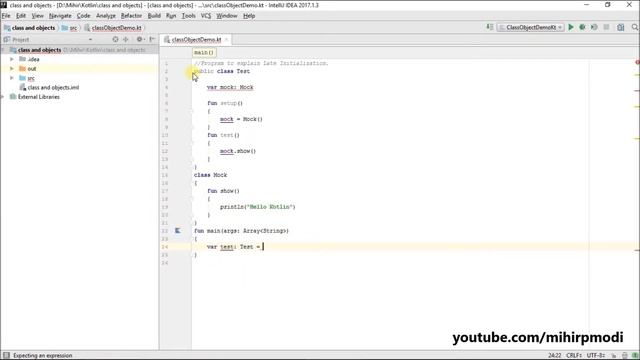Screen dimensions: 640x360
Task: Expand the .idea folder arrow
Action: (12, 59)
